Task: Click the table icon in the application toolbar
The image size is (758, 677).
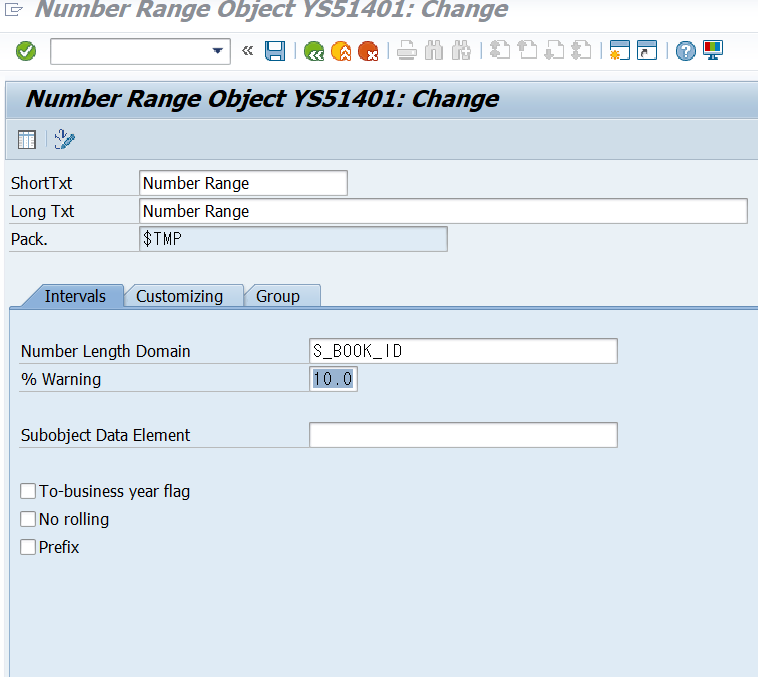Action: [x=27, y=140]
